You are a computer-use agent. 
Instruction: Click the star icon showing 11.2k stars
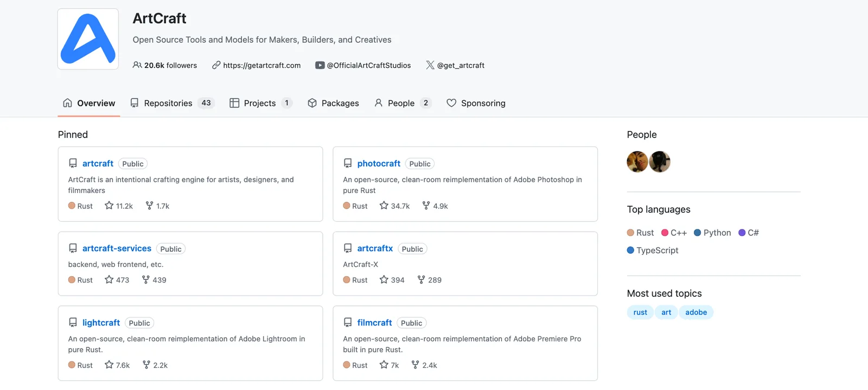[x=109, y=206]
